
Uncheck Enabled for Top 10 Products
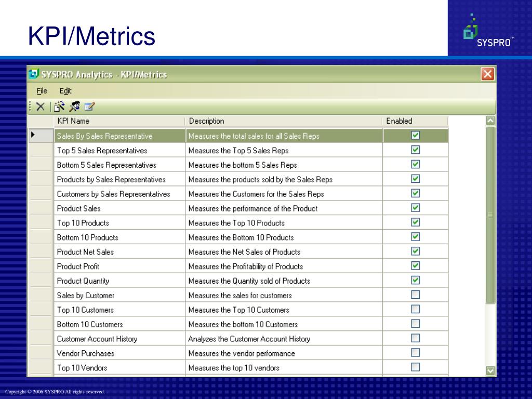[x=415, y=222]
